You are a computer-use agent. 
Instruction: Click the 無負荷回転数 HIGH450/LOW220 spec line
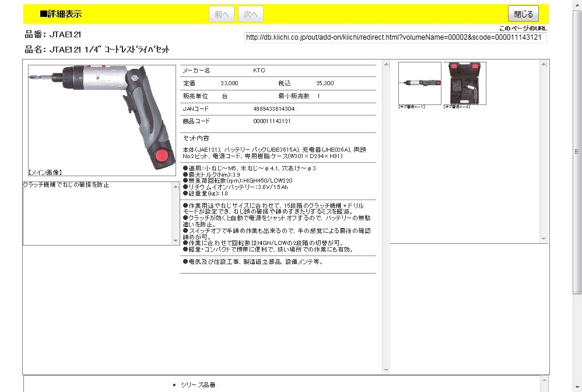point(238,181)
